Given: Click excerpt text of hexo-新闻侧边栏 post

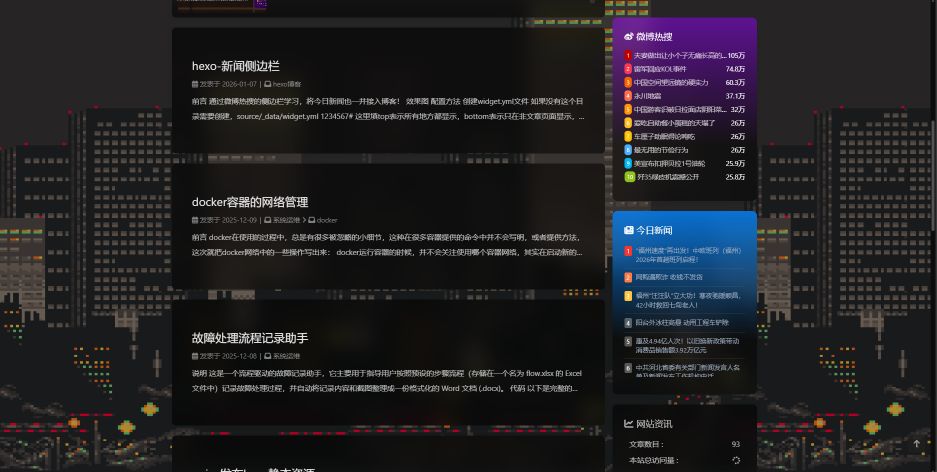Looking at the screenshot, I should (388, 109).
